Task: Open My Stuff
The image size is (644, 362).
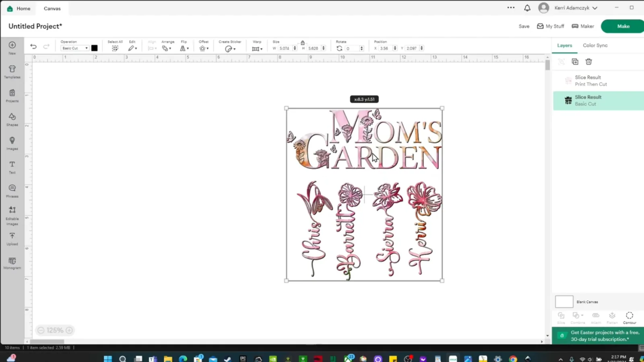Action: click(x=550, y=26)
